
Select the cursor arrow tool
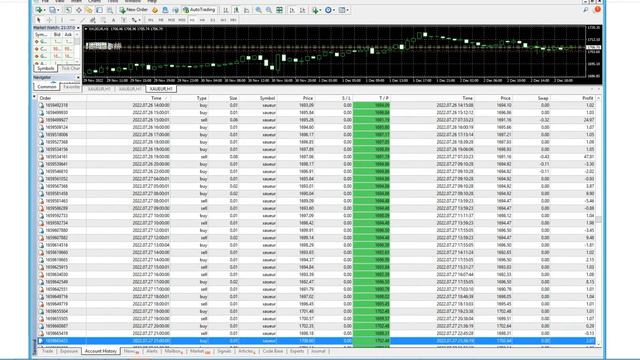pos(38,20)
